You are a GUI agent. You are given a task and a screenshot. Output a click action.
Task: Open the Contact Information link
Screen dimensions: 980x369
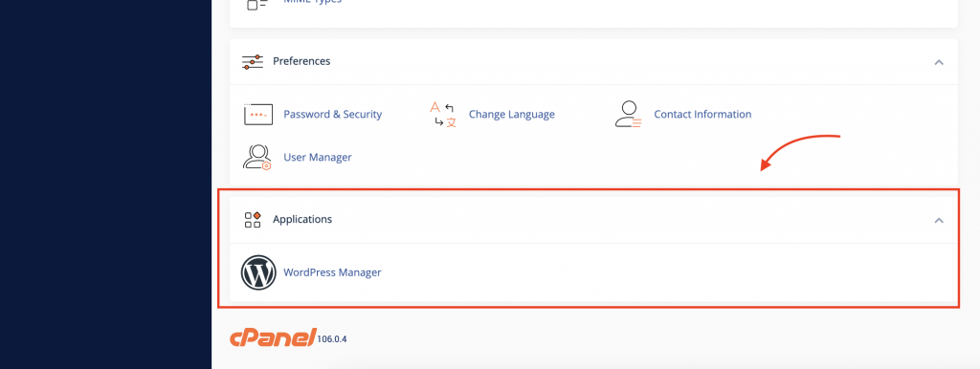pos(702,115)
